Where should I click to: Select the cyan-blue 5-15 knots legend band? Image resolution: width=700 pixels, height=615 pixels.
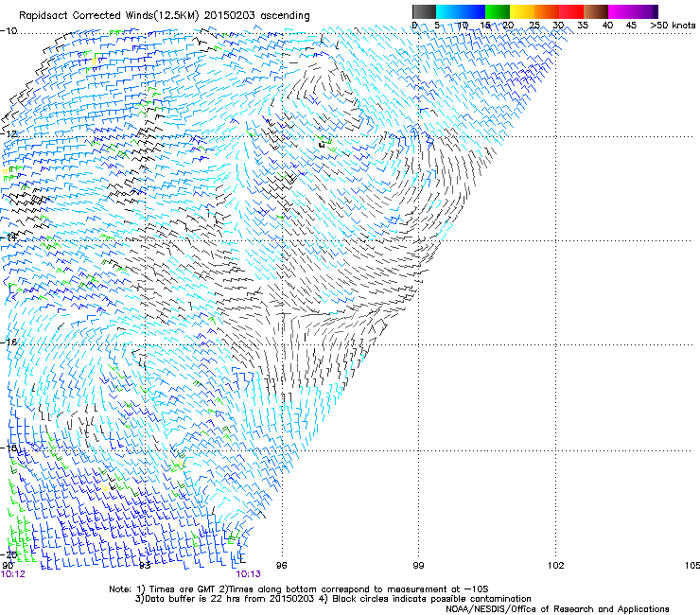click(461, 11)
